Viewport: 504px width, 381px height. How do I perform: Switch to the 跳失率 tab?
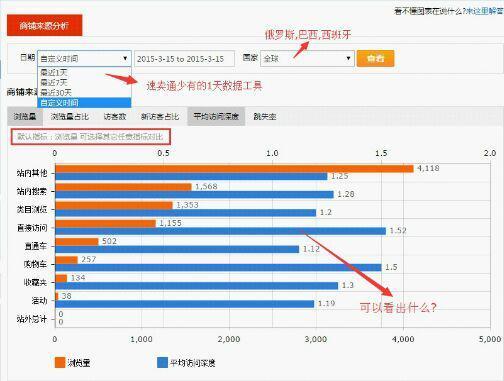265,116
